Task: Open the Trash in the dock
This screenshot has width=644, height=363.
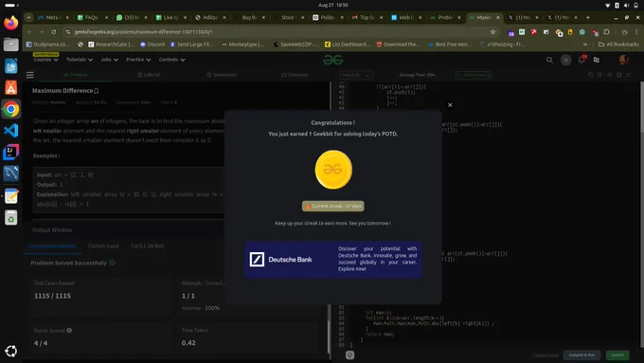Action: (x=11, y=217)
